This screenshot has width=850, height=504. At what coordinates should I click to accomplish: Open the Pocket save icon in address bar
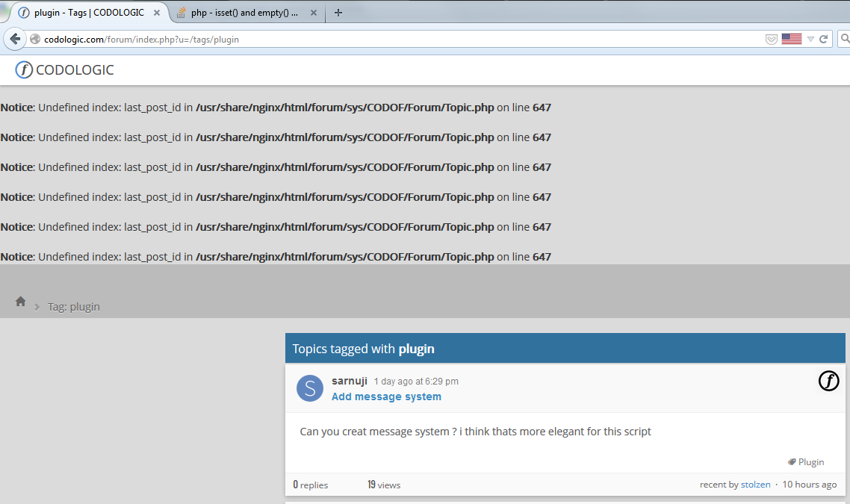pyautogui.click(x=771, y=39)
